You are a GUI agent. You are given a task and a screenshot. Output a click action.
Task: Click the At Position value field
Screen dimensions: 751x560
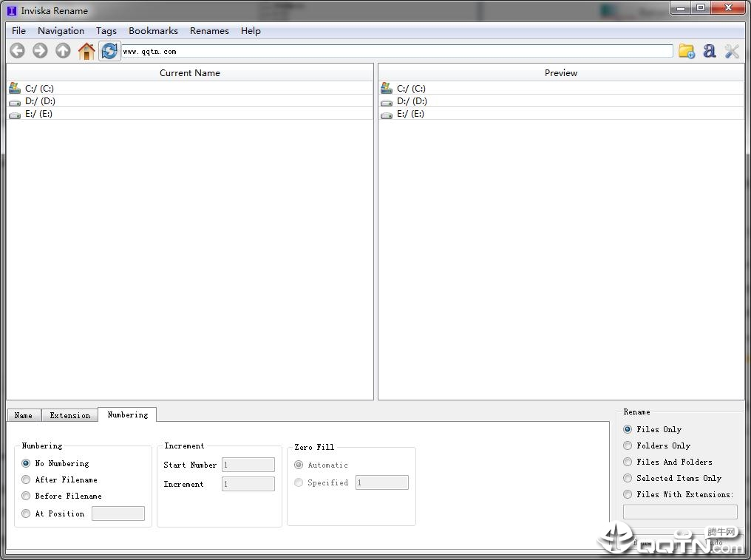point(118,513)
